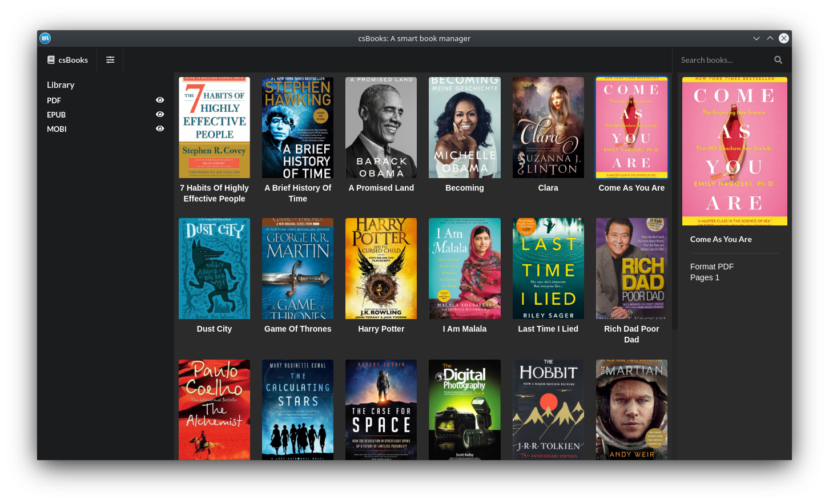Click the Pages 1 detail text

click(705, 277)
